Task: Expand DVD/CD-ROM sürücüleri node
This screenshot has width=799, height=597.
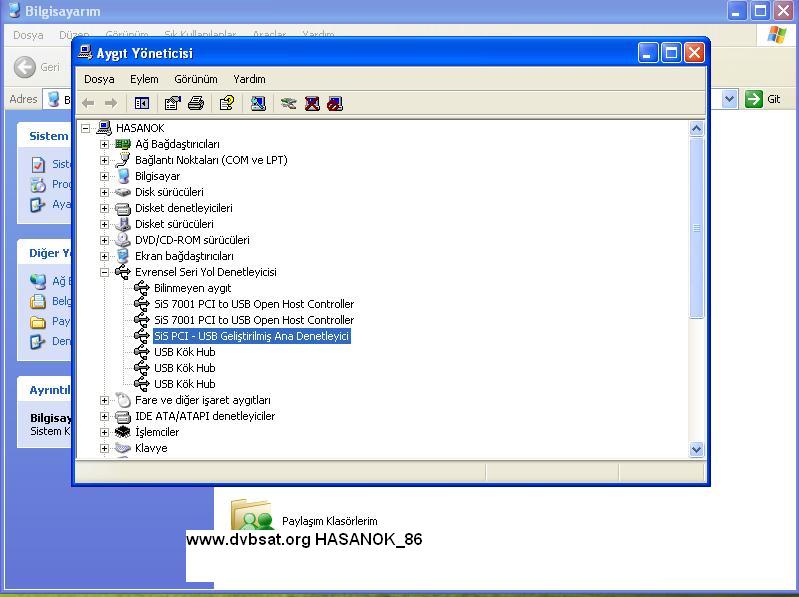Action: (104, 240)
